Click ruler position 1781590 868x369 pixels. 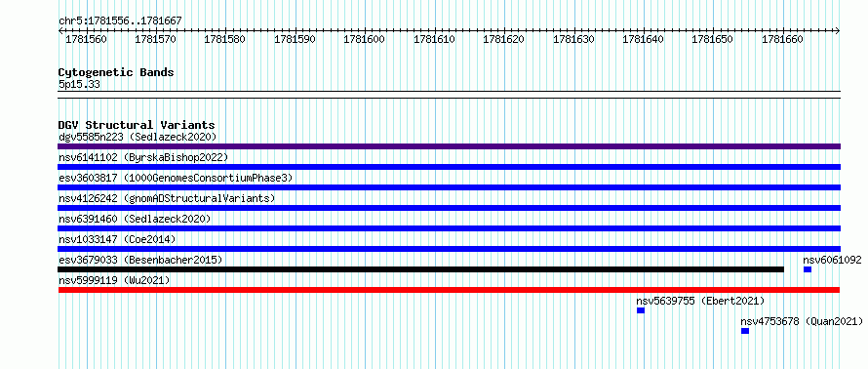pos(296,39)
